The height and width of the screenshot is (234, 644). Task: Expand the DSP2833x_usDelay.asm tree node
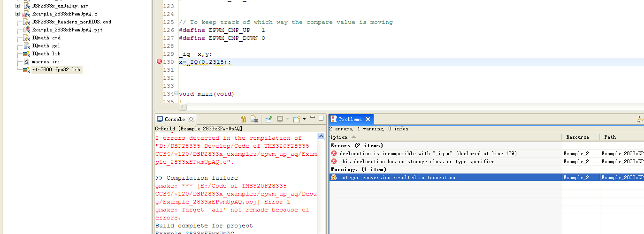tap(18, 6)
